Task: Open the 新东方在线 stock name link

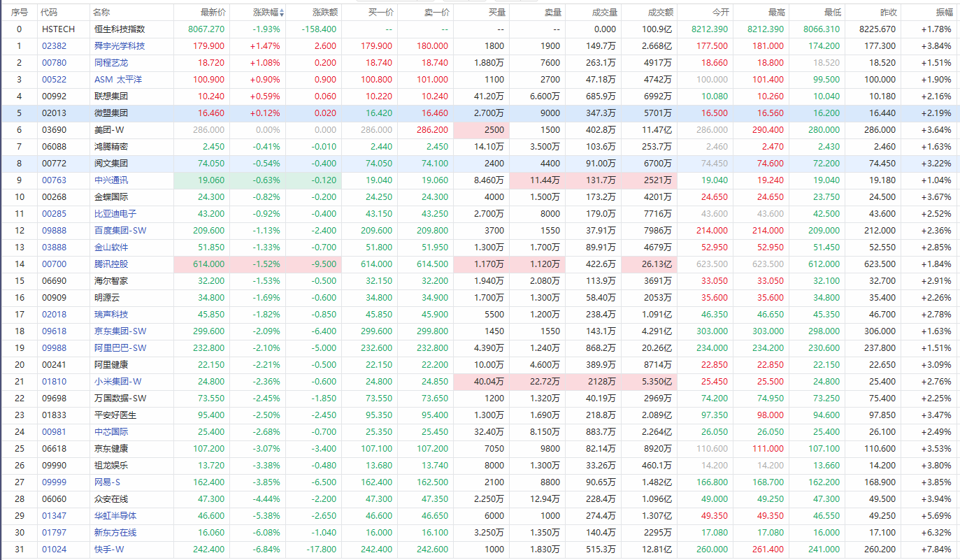Action: click(115, 533)
